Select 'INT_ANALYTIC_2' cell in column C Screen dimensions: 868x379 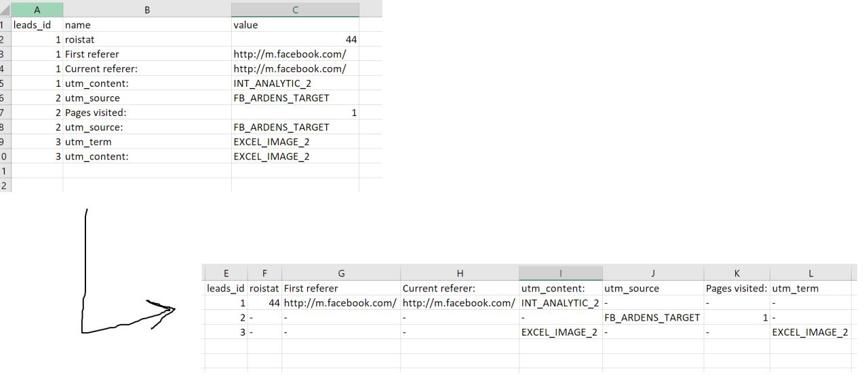[x=295, y=83]
